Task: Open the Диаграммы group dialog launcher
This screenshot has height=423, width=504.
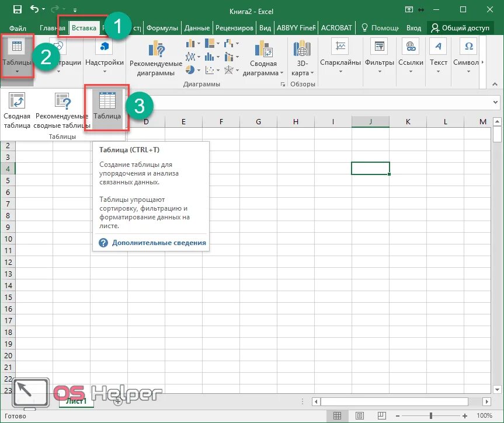Action: [x=283, y=85]
